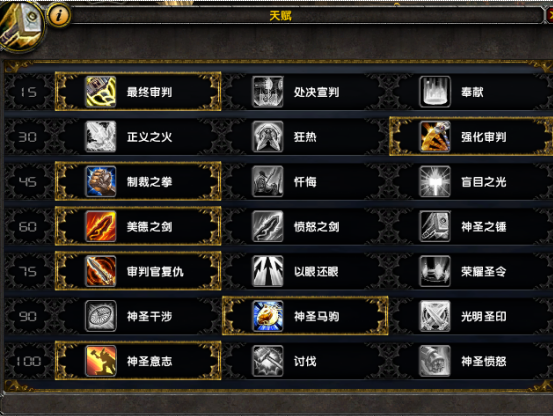Click the 审判官复仇 talent icon
The width and height of the screenshot is (553, 416).
point(101,271)
